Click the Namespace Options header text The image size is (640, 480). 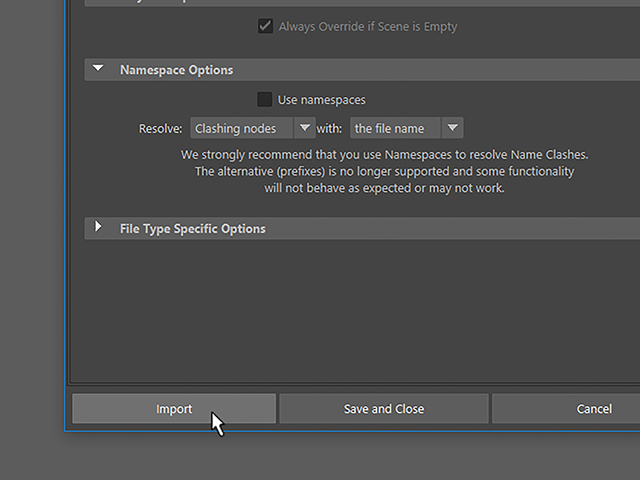[x=176, y=70]
